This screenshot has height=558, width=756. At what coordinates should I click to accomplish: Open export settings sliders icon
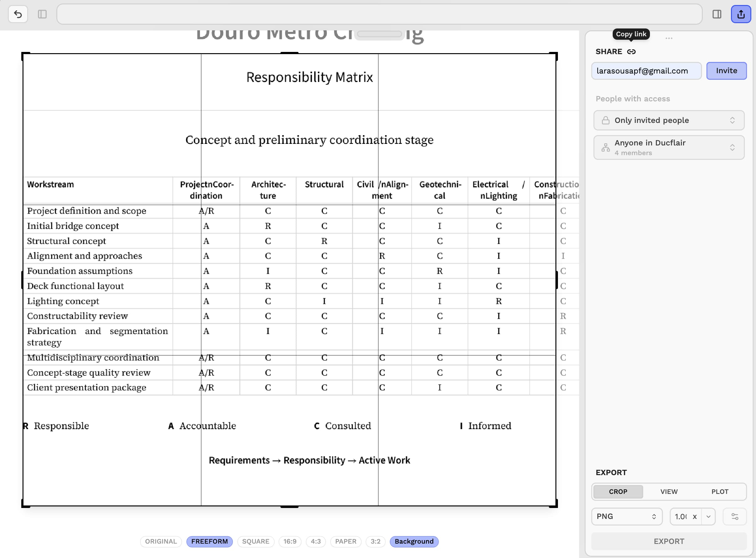[735, 516]
